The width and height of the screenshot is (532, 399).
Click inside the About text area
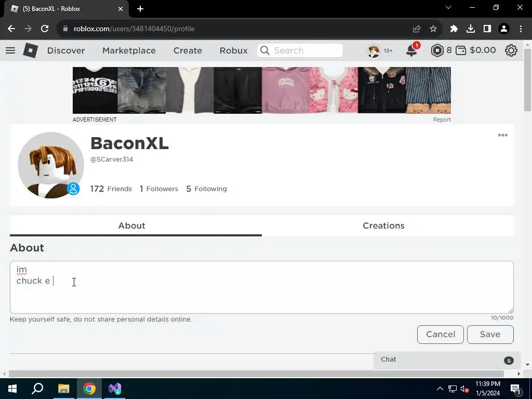[x=262, y=287]
